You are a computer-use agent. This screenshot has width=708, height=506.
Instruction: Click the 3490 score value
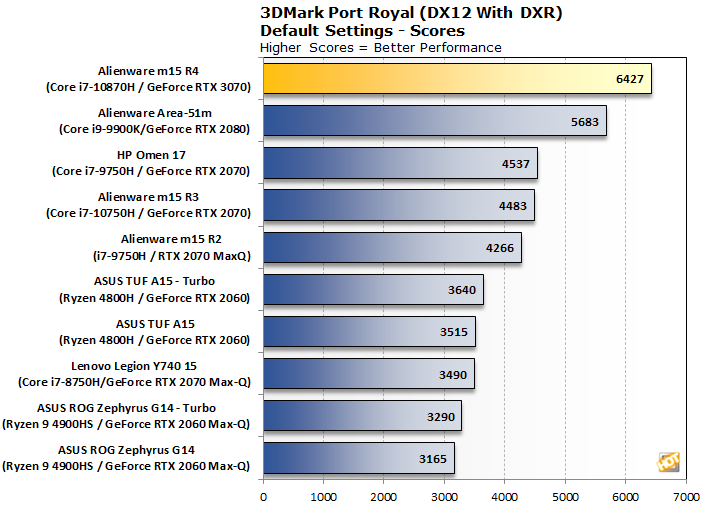click(453, 375)
